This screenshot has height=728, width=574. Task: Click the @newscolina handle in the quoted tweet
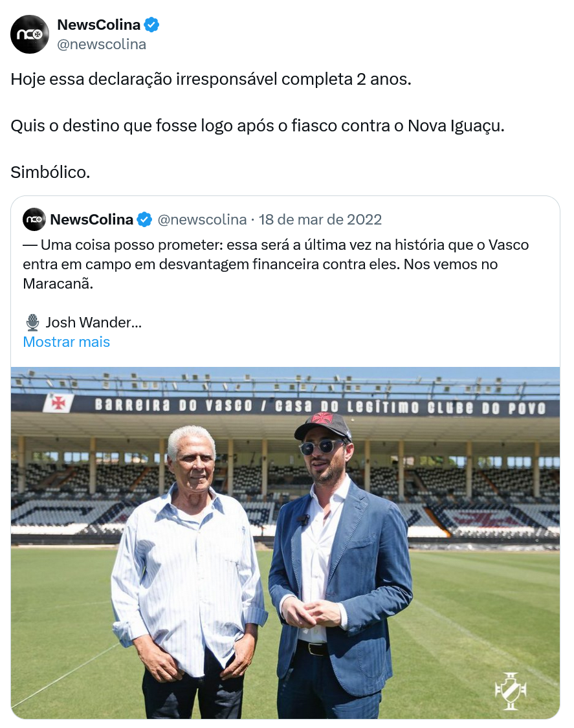[202, 219]
